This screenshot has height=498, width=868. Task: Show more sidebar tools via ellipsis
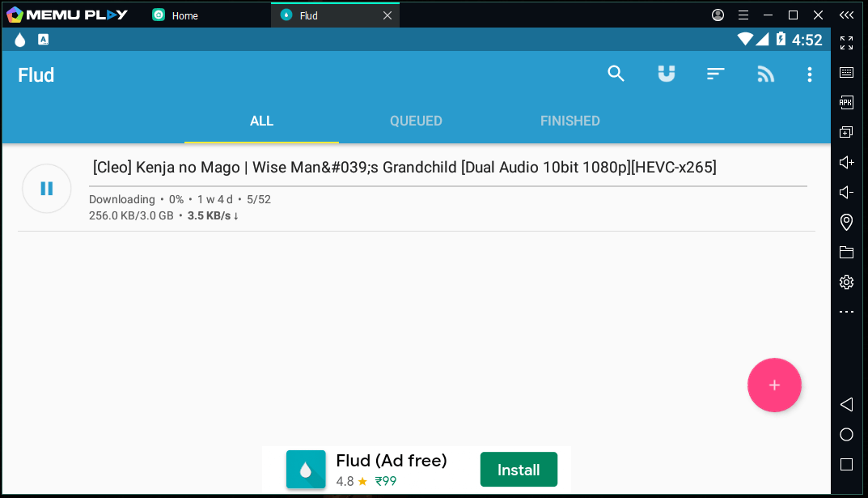[846, 312]
